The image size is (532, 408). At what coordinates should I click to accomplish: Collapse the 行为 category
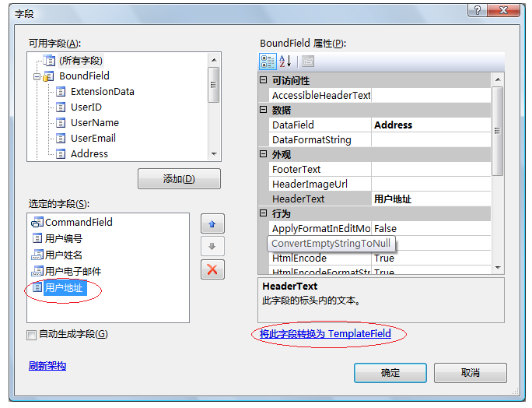pos(264,213)
